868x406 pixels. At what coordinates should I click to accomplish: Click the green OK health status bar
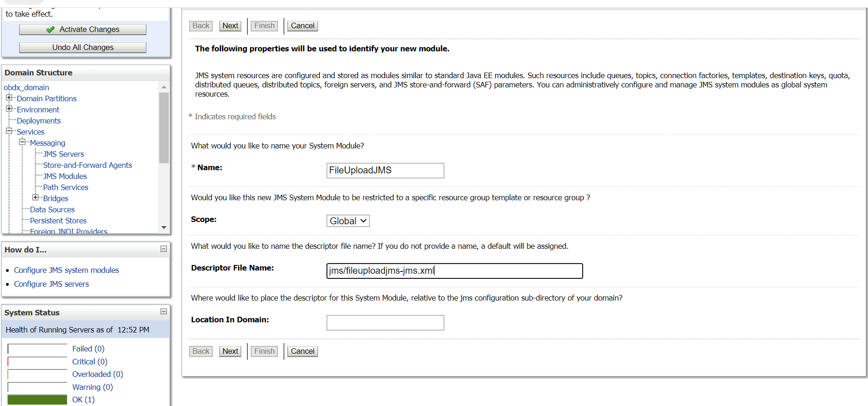click(x=37, y=400)
